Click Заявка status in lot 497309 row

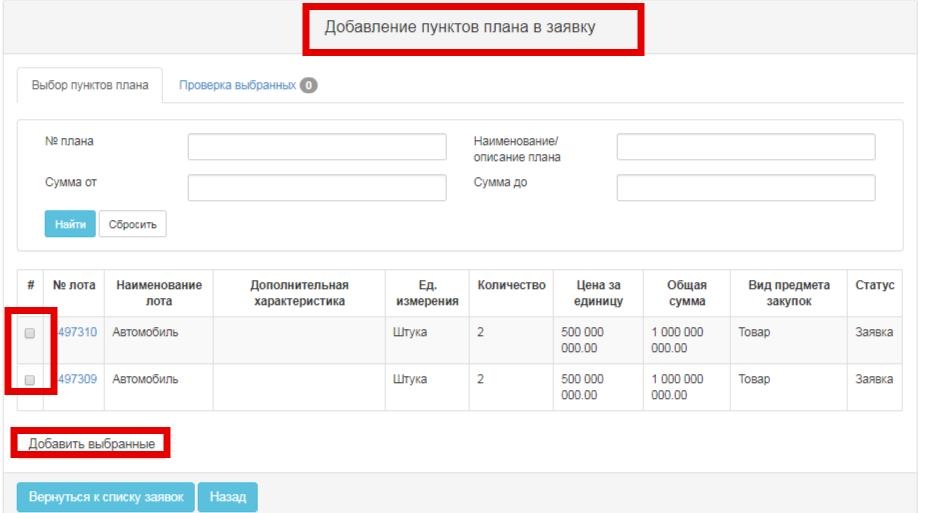[874, 379]
